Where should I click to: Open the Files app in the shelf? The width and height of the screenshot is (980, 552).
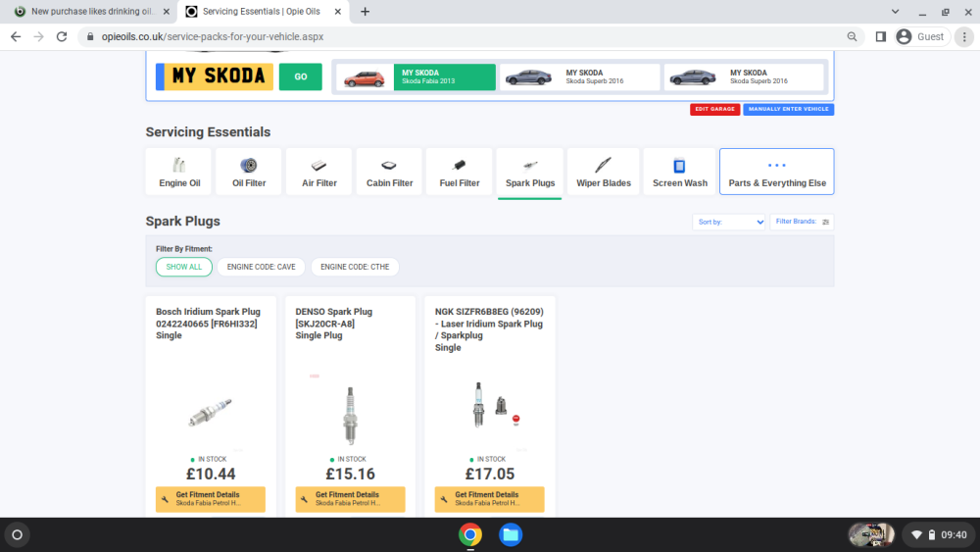[x=510, y=534]
